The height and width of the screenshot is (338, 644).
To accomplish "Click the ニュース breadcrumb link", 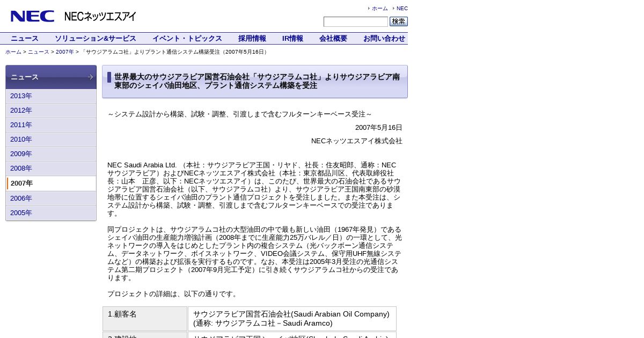I will tap(39, 52).
